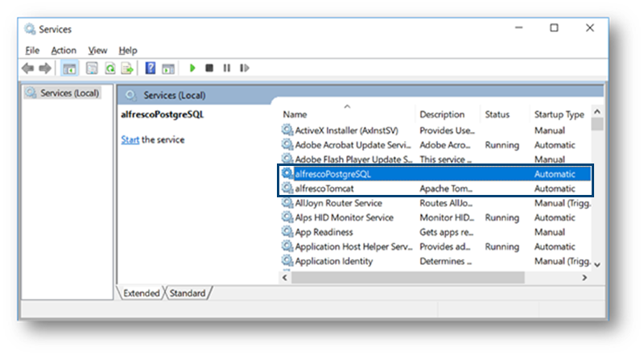The width and height of the screenshot is (644, 356).
Task: Click the Refresh toolbar icon
Action: 109,68
